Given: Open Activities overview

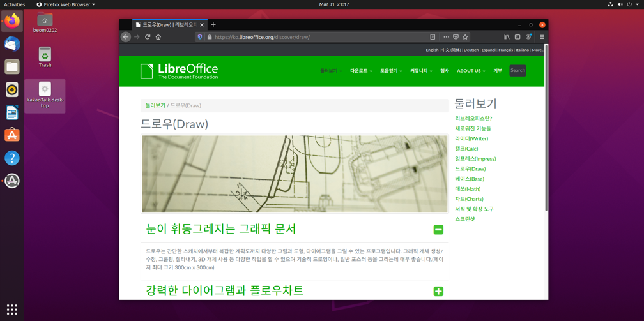Looking at the screenshot, I should [14, 4].
